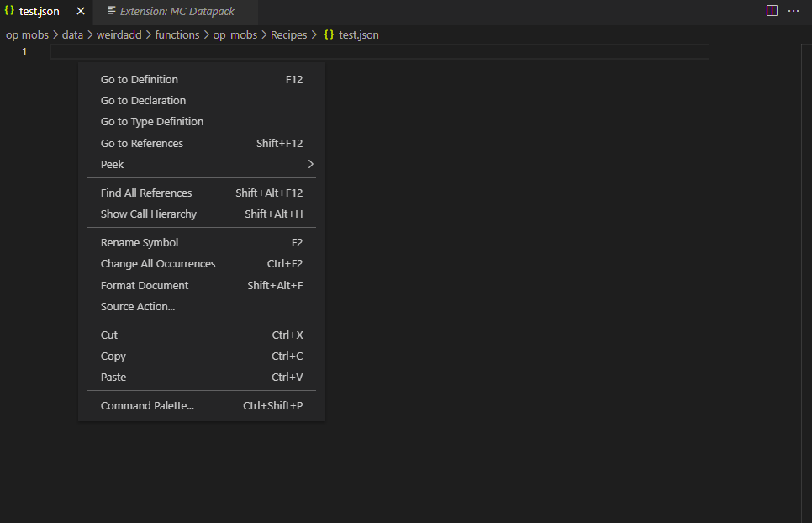Image resolution: width=812 pixels, height=523 pixels.
Task: Select Rename Symbol
Action: [139, 242]
